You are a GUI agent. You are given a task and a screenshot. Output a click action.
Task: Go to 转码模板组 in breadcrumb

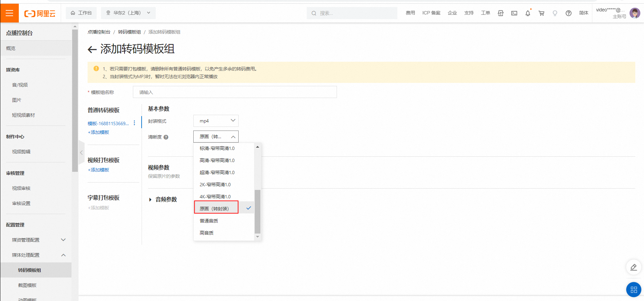click(x=129, y=32)
